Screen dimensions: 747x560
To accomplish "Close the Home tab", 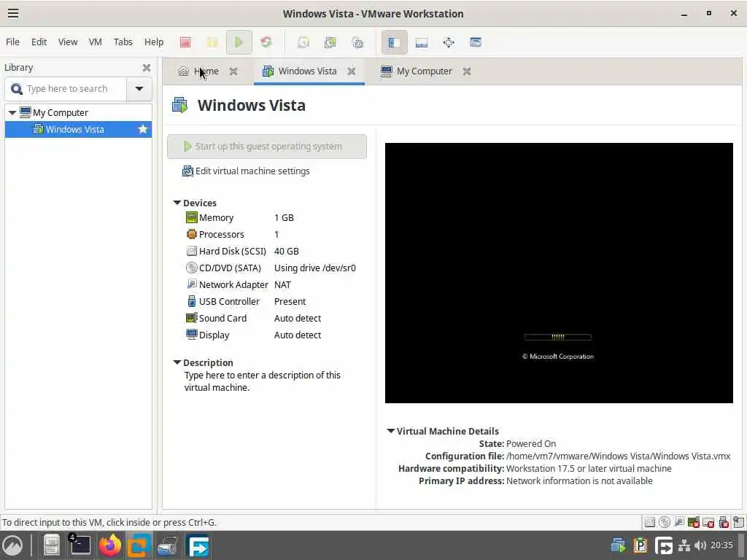I will [233, 71].
